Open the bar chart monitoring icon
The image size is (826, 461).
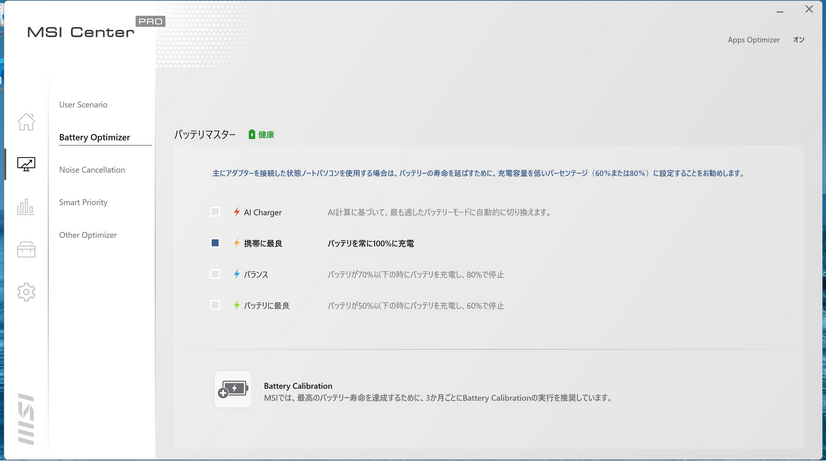pos(26,207)
